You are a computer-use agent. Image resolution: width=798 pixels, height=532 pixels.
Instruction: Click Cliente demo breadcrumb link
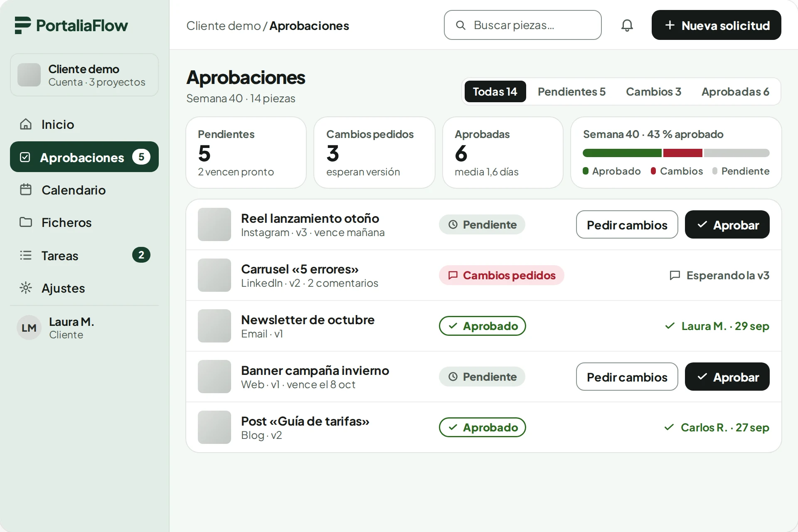click(223, 26)
